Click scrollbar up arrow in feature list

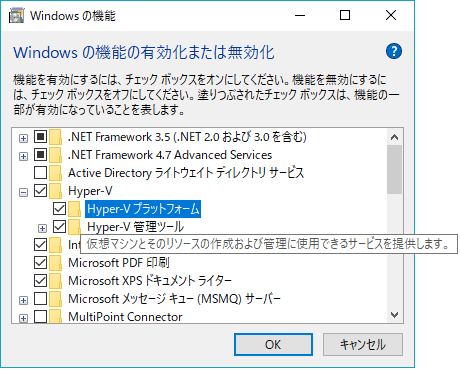(395, 137)
